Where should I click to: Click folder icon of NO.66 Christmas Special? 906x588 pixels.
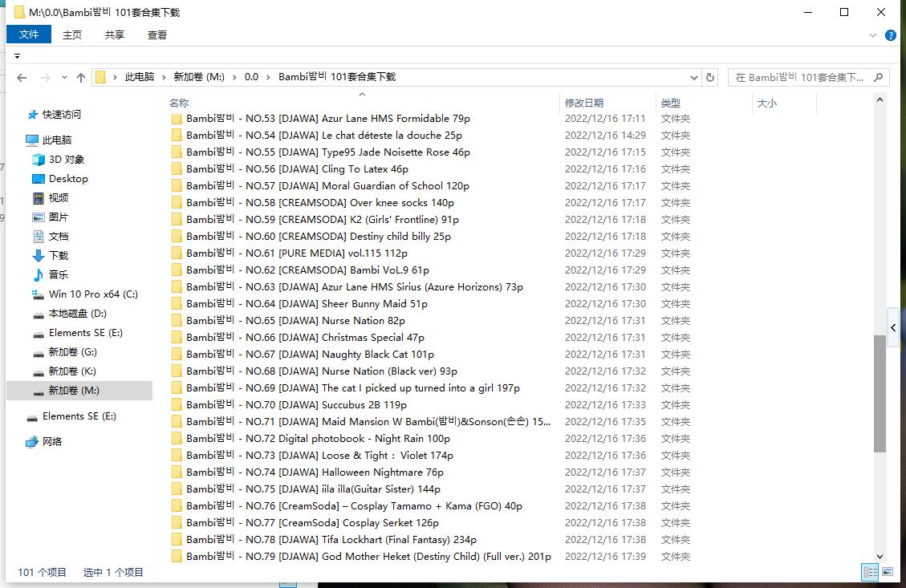(177, 338)
